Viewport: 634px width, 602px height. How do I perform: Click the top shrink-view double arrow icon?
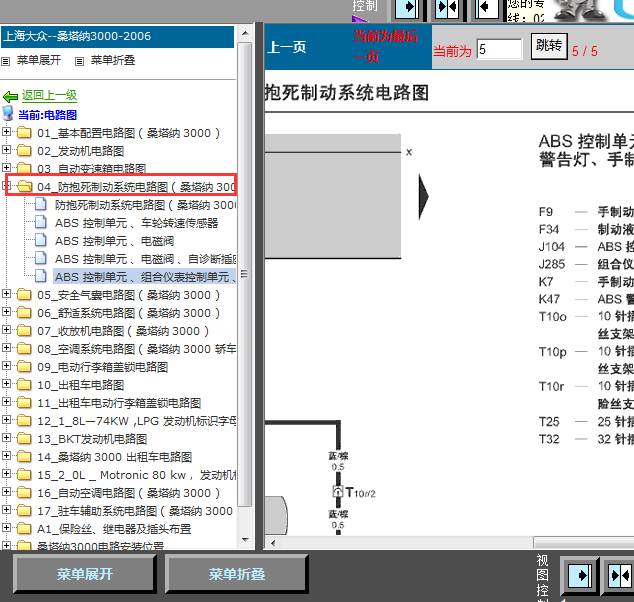pyautogui.click(x=447, y=7)
